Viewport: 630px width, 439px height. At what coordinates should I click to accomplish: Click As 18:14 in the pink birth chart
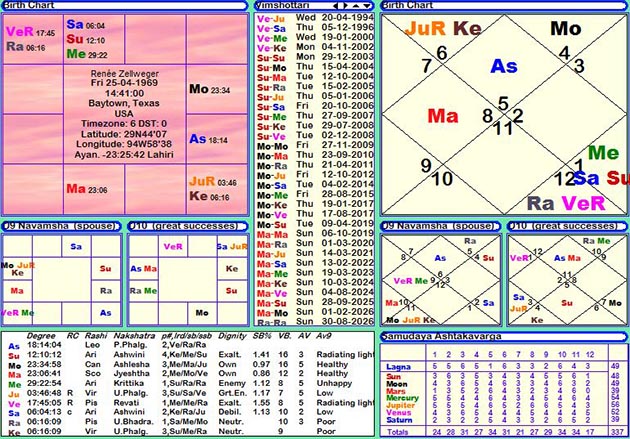[209, 139]
